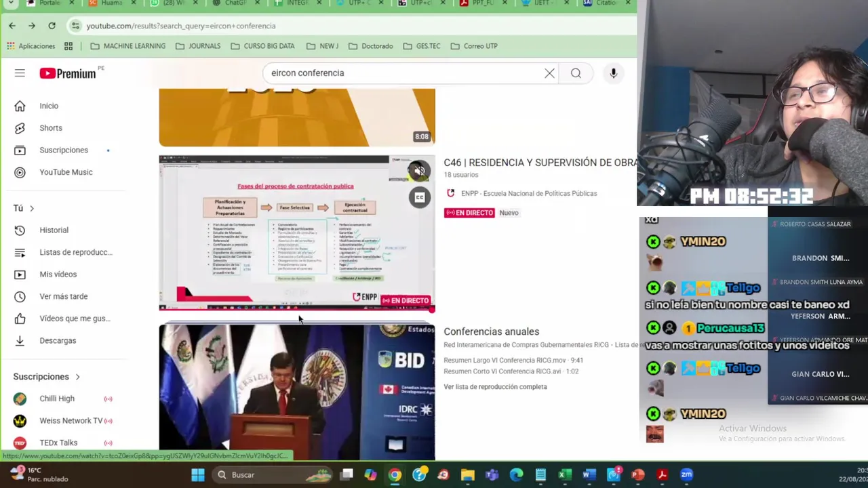This screenshot has height=488, width=868.
Task: Open Suscripciones in the sidebar
Action: [64, 150]
